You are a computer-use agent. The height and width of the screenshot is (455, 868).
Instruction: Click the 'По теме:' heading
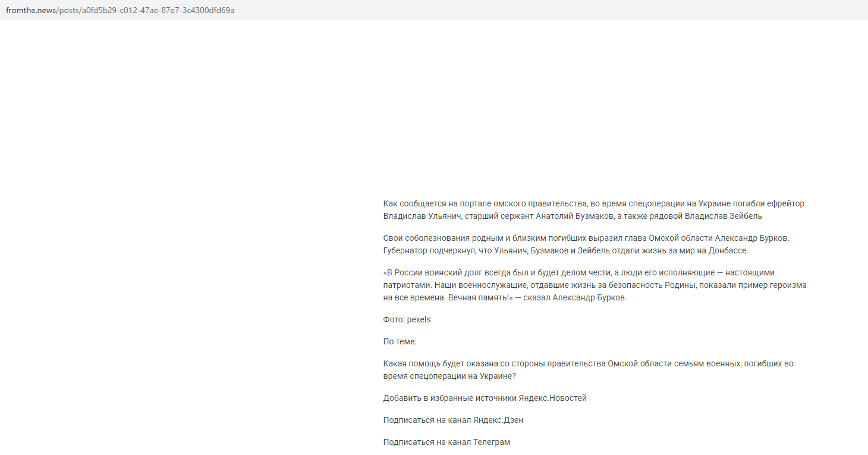click(400, 341)
